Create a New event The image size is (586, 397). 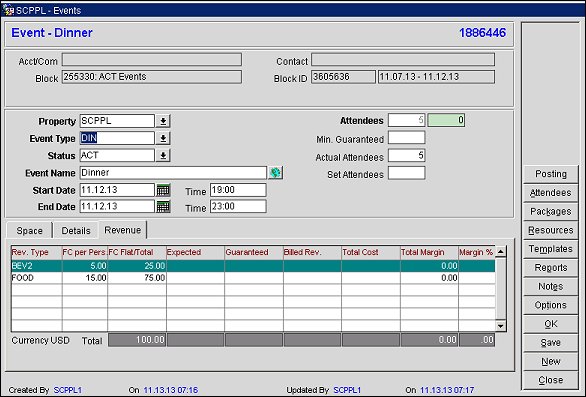(x=550, y=361)
